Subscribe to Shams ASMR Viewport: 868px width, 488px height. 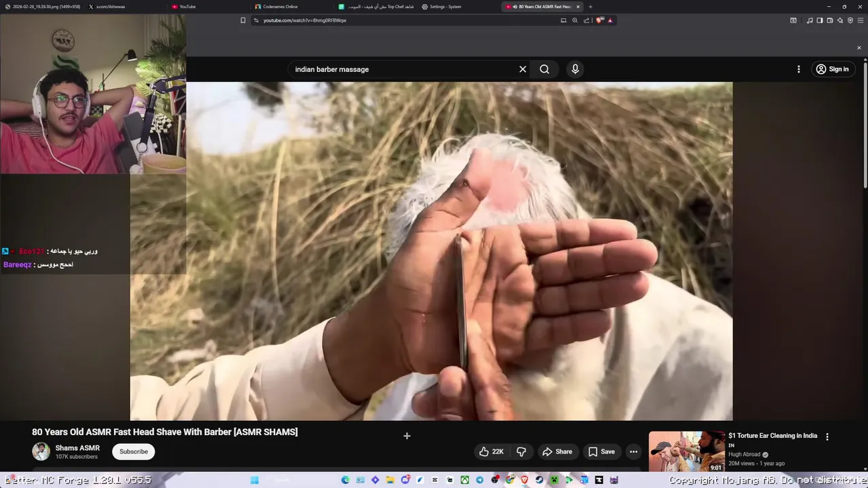coord(134,451)
